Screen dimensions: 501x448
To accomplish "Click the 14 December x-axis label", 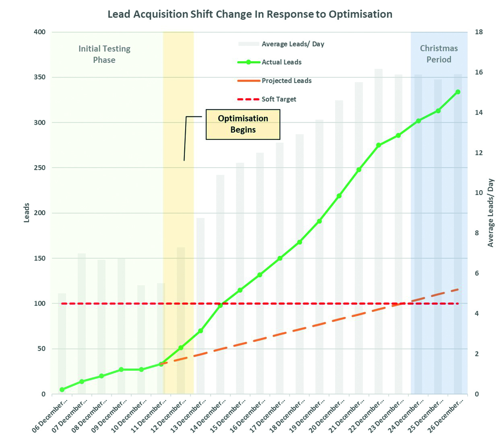I will pos(208,416).
